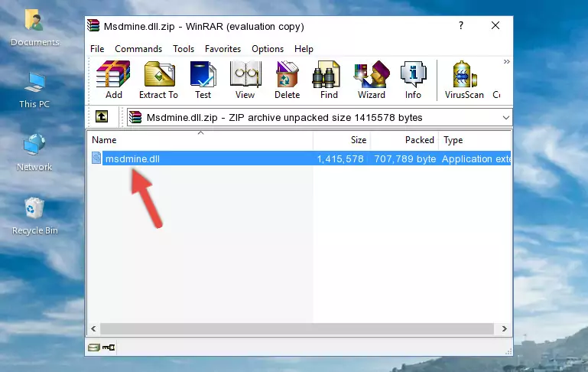Image resolution: width=588 pixels, height=372 pixels.
Task: Close the WinRAR window
Action: tap(495, 25)
